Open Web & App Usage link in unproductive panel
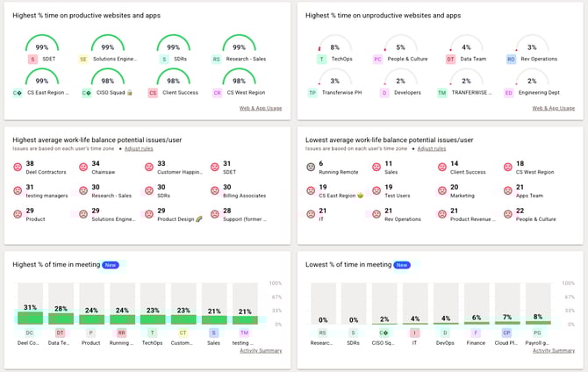Viewport: 588px width, 372px height. pyautogui.click(x=554, y=108)
